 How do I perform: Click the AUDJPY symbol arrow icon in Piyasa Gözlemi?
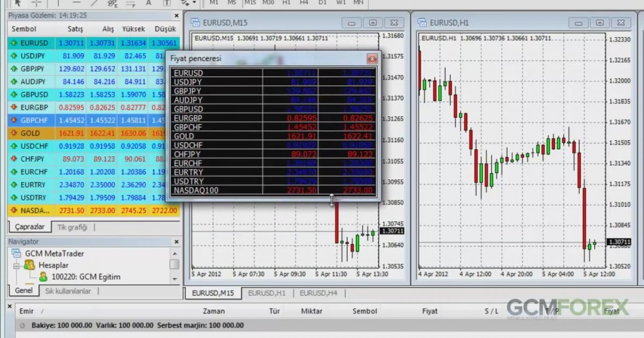[x=14, y=82]
